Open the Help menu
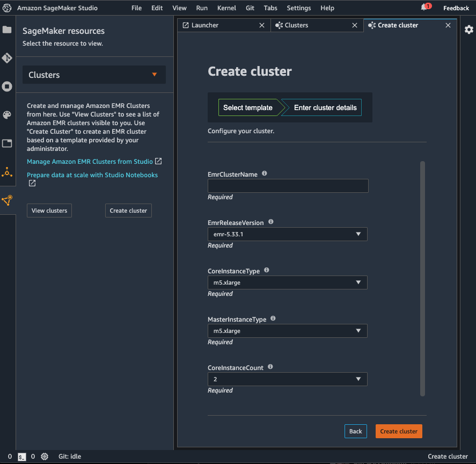This screenshot has width=476, height=464. [x=327, y=8]
